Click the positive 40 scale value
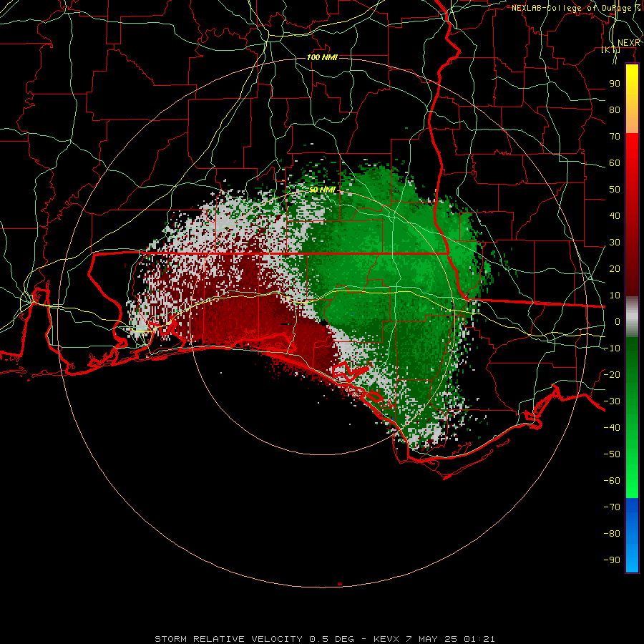 click(615, 216)
